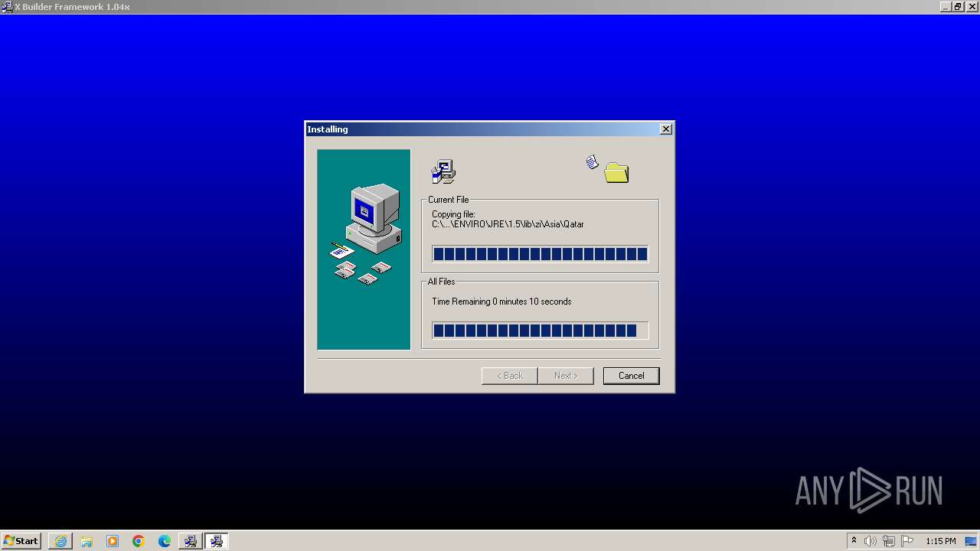
Task: Open the network tray icon
Action: (889, 541)
